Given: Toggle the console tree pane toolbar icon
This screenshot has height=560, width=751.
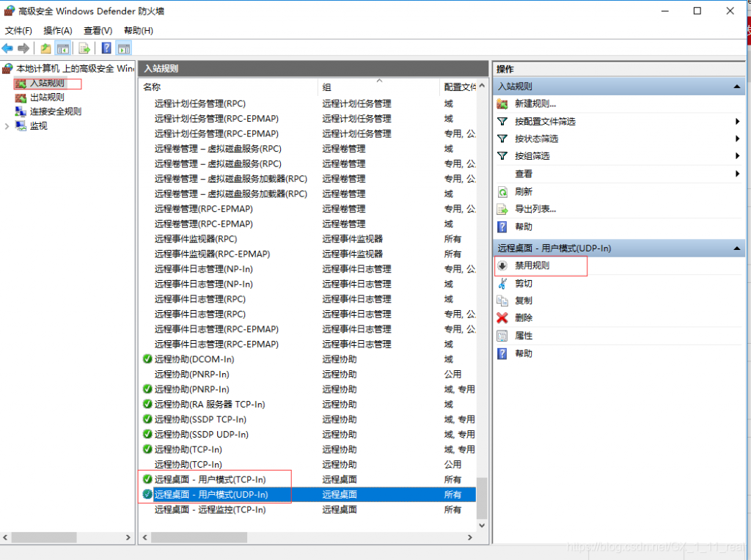Looking at the screenshot, I should 63,48.
